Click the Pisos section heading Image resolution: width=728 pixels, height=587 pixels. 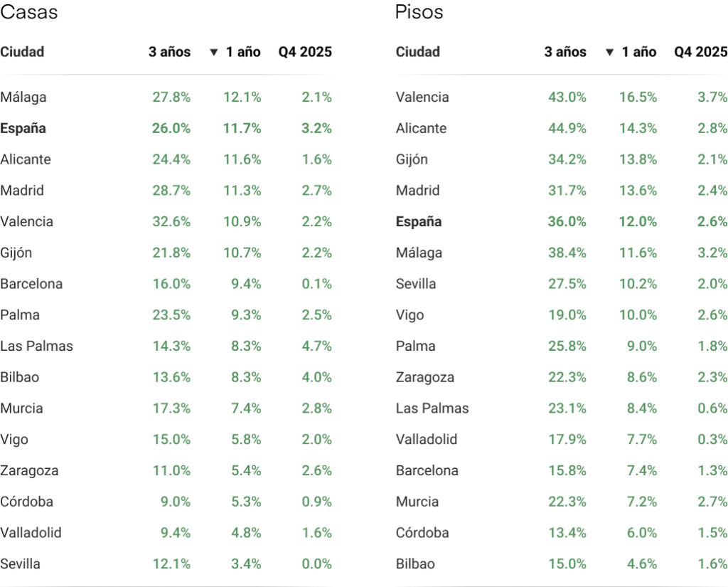click(419, 12)
